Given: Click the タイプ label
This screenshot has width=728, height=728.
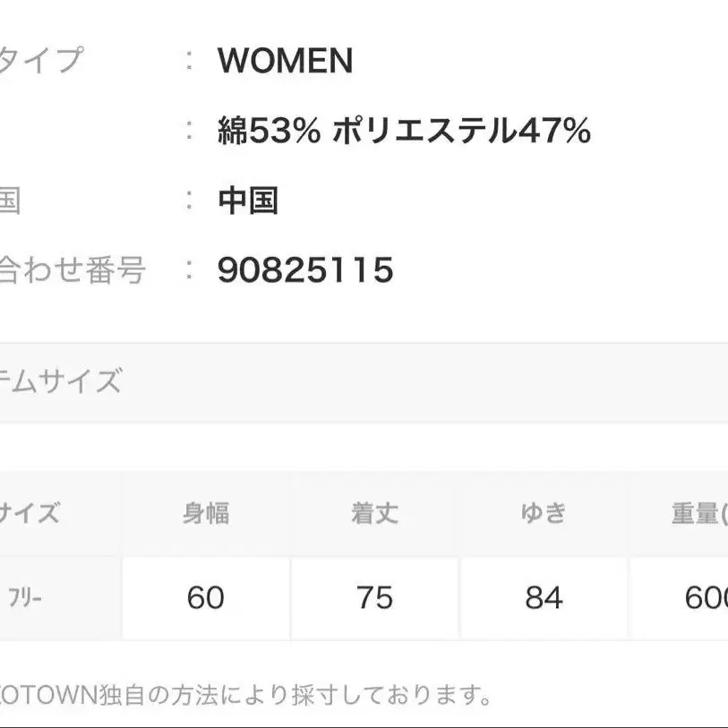Looking at the screenshot, I should coord(40,61).
